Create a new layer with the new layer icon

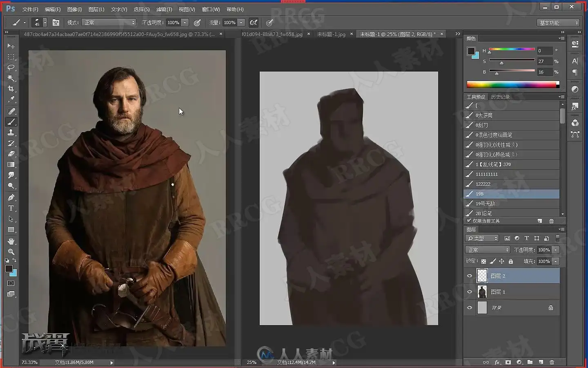tap(541, 362)
